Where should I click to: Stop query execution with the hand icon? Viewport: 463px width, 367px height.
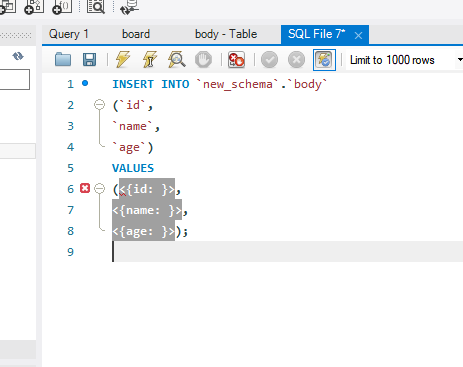pos(203,60)
